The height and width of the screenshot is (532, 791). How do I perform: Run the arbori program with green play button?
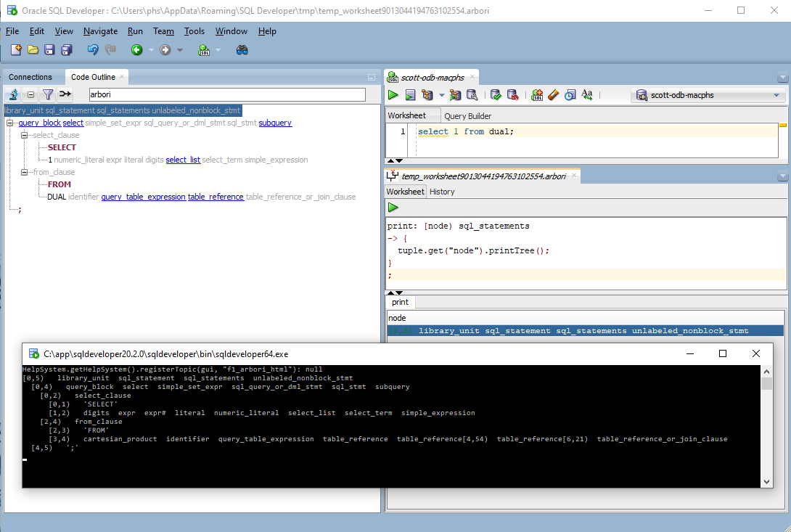click(x=393, y=207)
